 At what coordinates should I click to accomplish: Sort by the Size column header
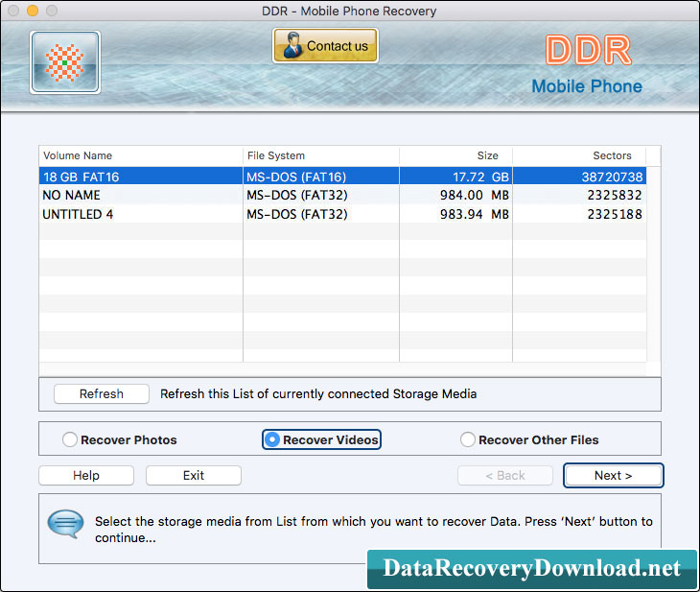455,155
